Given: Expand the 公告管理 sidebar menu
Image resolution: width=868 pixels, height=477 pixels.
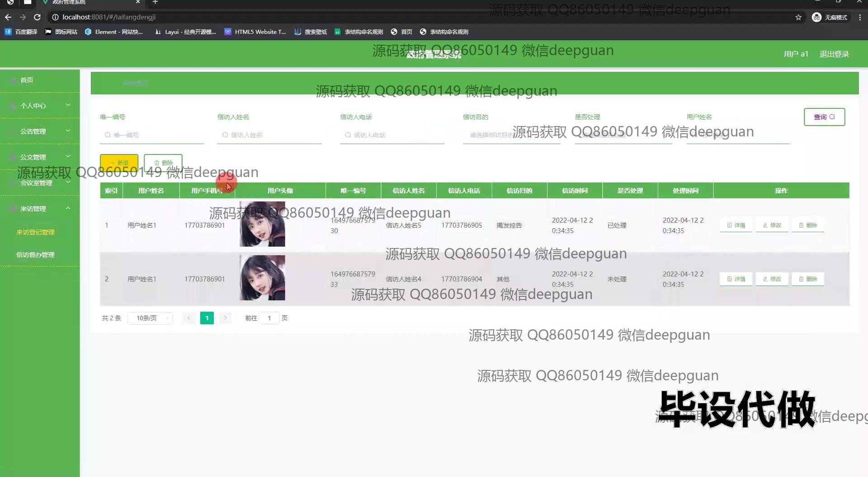Looking at the screenshot, I should point(40,131).
